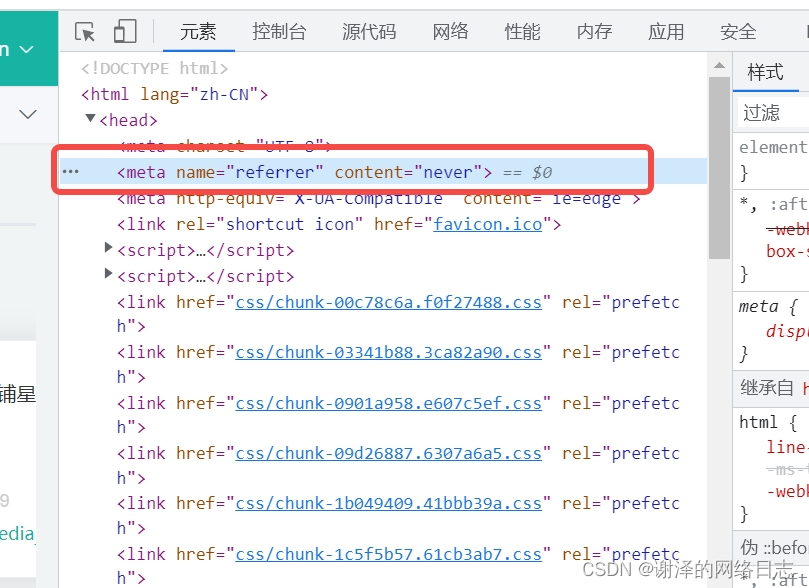Select the html lang="zh-CN" element row
This screenshot has width=809, height=588.
pos(174,94)
